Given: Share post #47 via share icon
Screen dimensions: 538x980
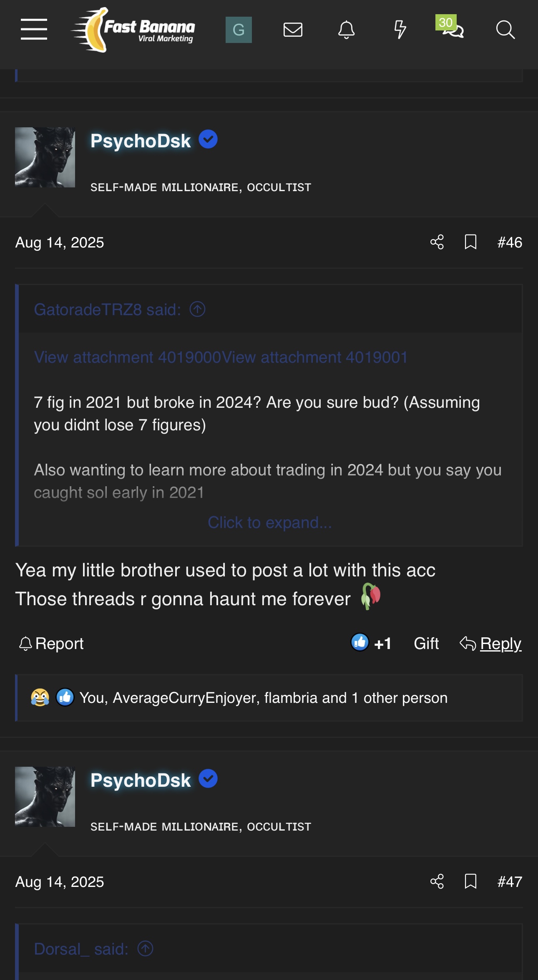Looking at the screenshot, I should (x=437, y=881).
